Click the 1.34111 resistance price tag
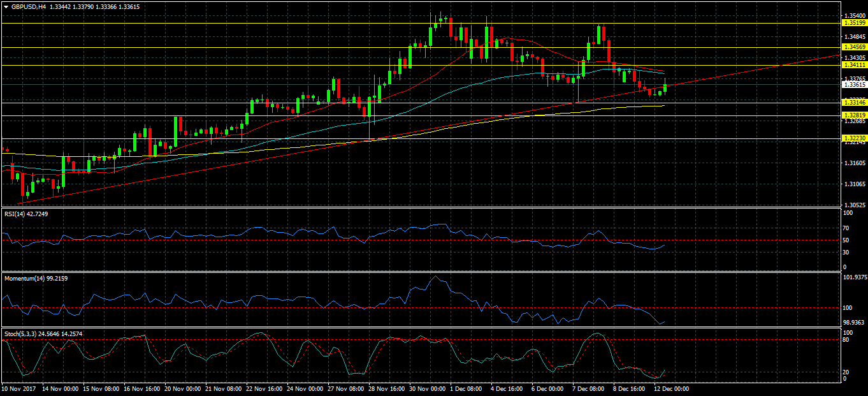 (x=854, y=65)
